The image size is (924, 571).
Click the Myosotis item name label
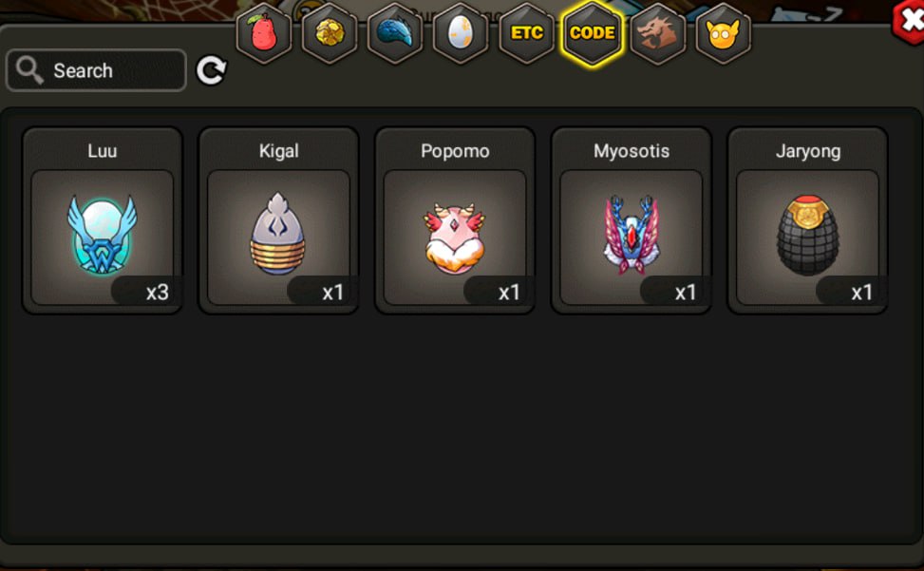click(632, 151)
